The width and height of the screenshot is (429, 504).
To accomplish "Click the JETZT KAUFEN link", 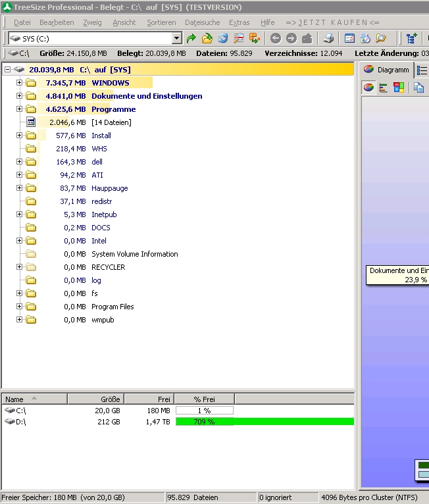I will [x=332, y=22].
